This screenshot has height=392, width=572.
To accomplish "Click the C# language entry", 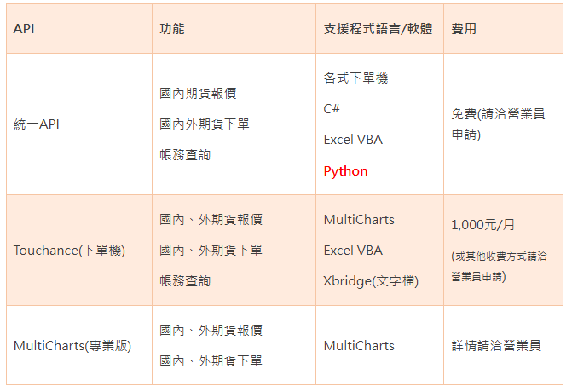I will (x=332, y=109).
